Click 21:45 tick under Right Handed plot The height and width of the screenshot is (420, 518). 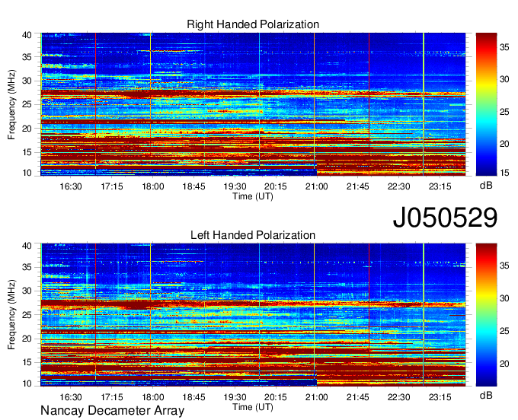[x=358, y=186]
